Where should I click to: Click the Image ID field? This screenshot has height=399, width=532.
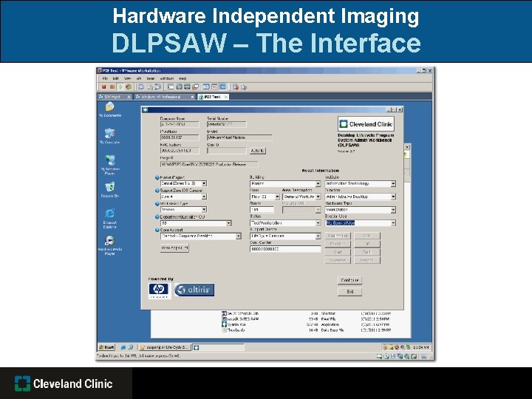point(209,164)
